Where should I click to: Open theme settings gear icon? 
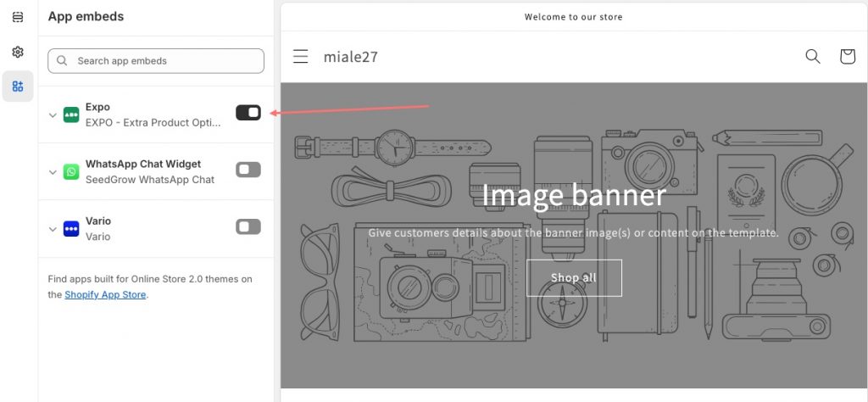click(x=18, y=52)
